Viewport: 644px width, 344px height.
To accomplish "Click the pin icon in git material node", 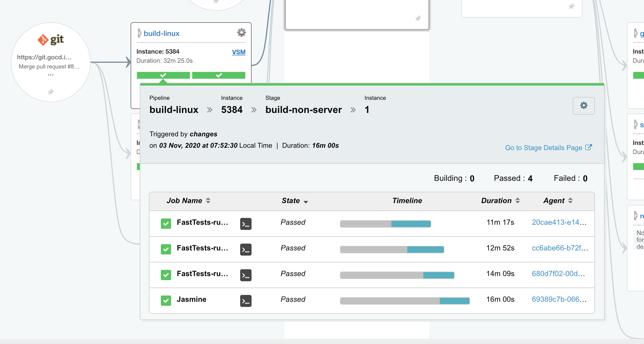I will pyautogui.click(x=51, y=92).
